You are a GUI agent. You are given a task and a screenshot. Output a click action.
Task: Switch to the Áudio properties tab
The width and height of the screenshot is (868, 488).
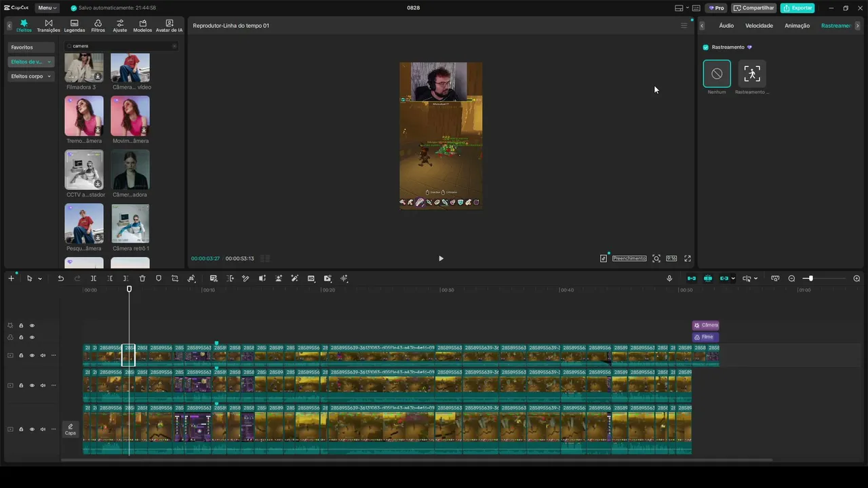(x=726, y=26)
